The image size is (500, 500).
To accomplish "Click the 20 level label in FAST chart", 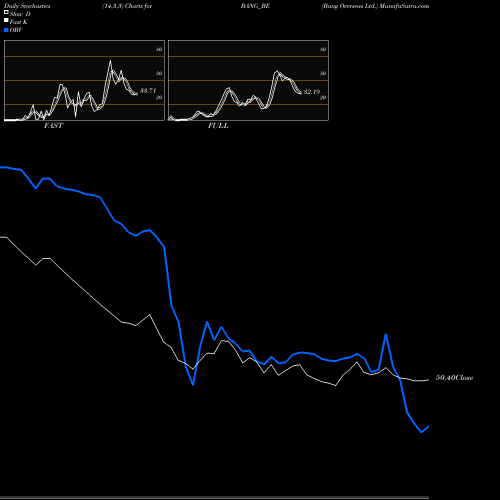I will click(159, 97).
